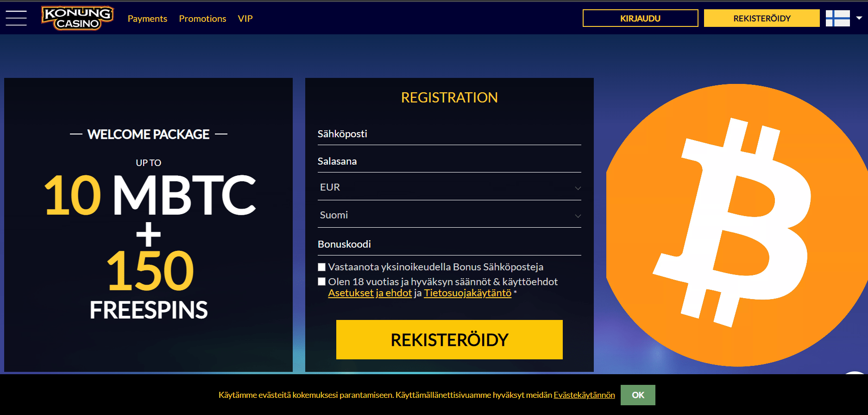The width and height of the screenshot is (868, 415).
Task: Click the Kirjaudu login button
Action: tap(640, 18)
